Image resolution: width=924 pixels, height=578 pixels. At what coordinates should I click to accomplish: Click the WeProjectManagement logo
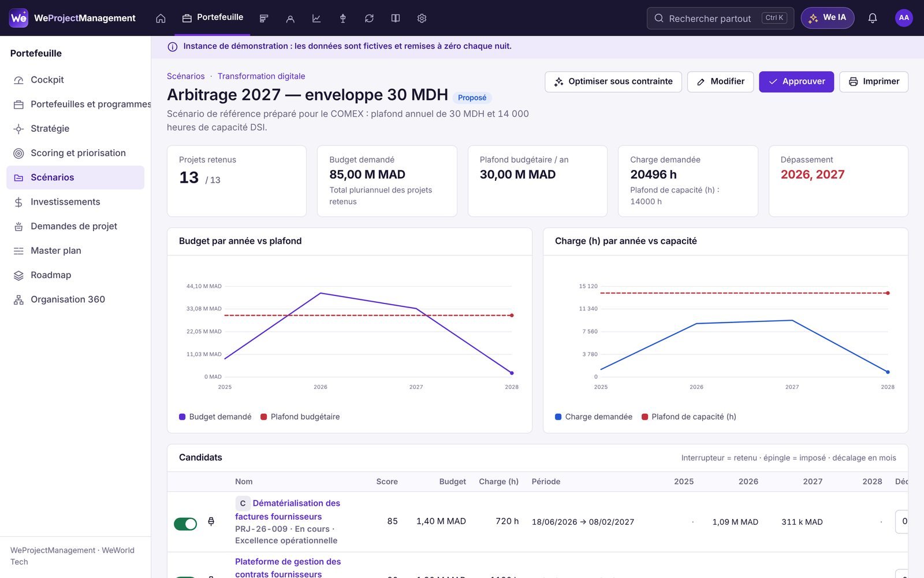73,18
